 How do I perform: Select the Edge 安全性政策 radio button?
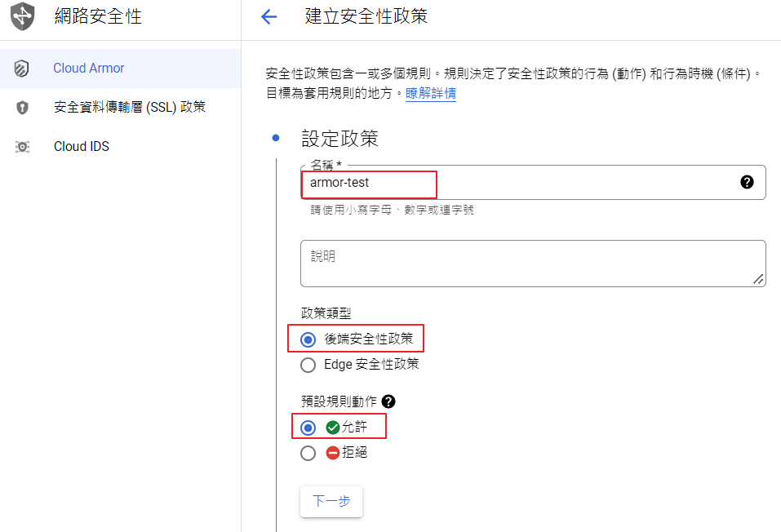click(x=308, y=365)
